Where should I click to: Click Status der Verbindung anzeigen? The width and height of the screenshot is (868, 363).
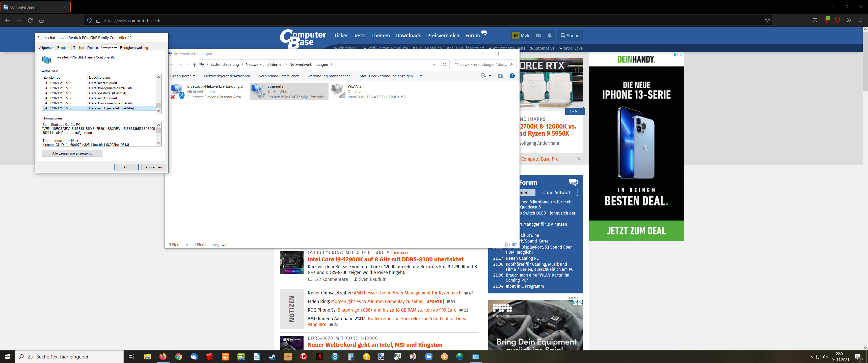tap(386, 76)
